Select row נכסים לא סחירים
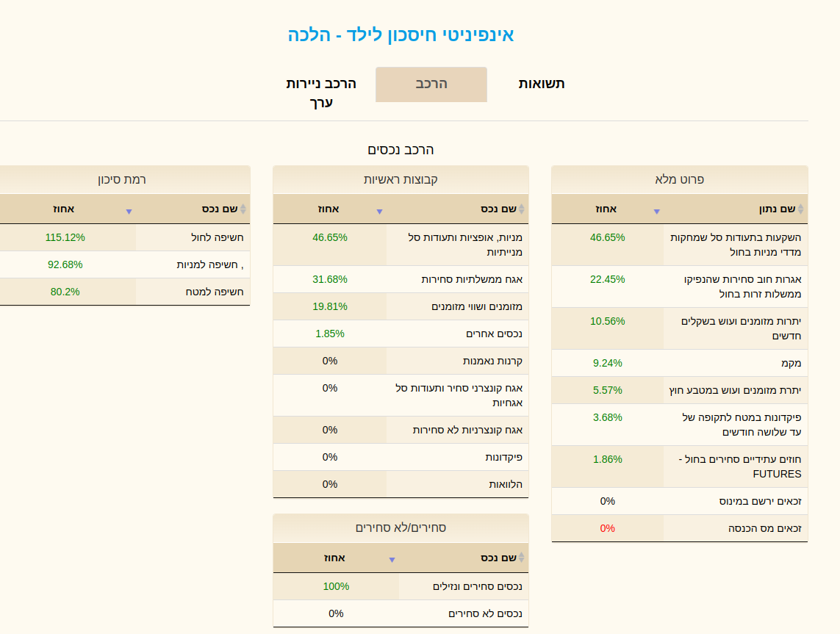 click(x=401, y=613)
